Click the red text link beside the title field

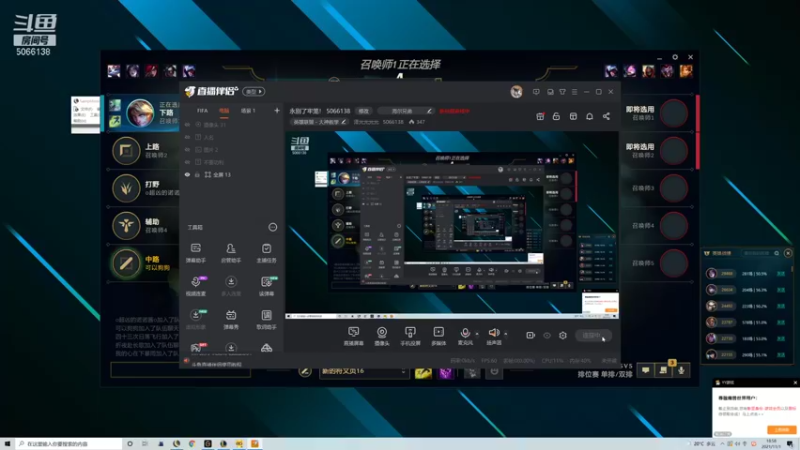(x=454, y=111)
